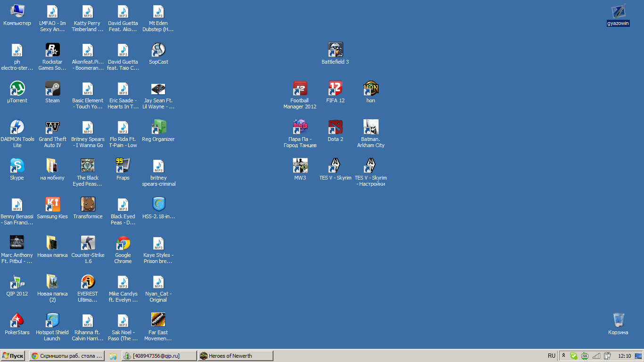Click the Reg Organizer desktop icon
Image resolution: width=644 pixels, height=362 pixels.
click(158, 131)
